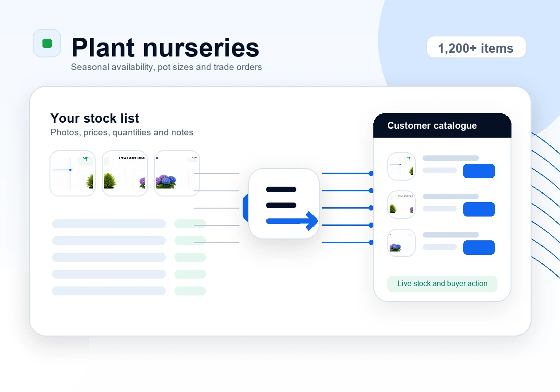
Task: Click the second catalogue item's blue button
Action: 479,209
